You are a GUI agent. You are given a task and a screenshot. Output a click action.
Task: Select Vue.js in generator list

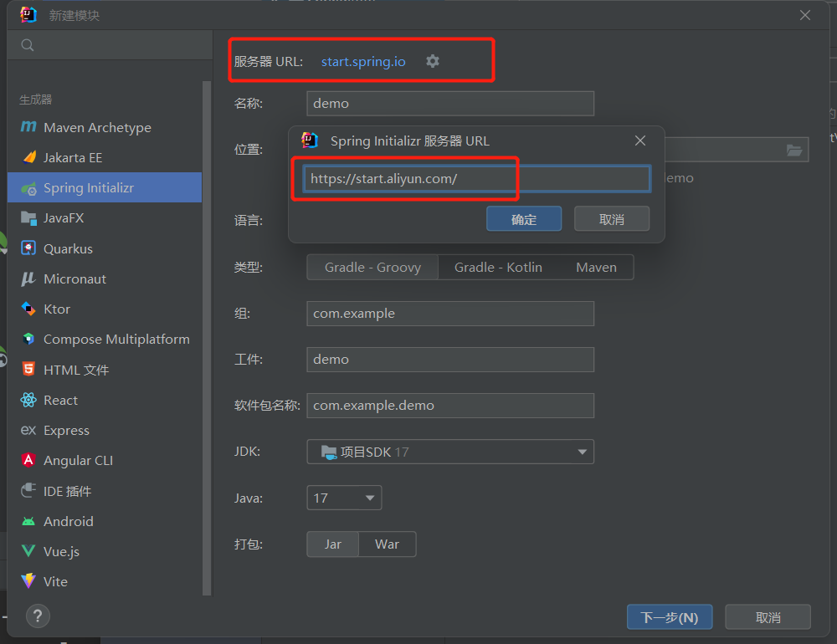click(x=61, y=551)
